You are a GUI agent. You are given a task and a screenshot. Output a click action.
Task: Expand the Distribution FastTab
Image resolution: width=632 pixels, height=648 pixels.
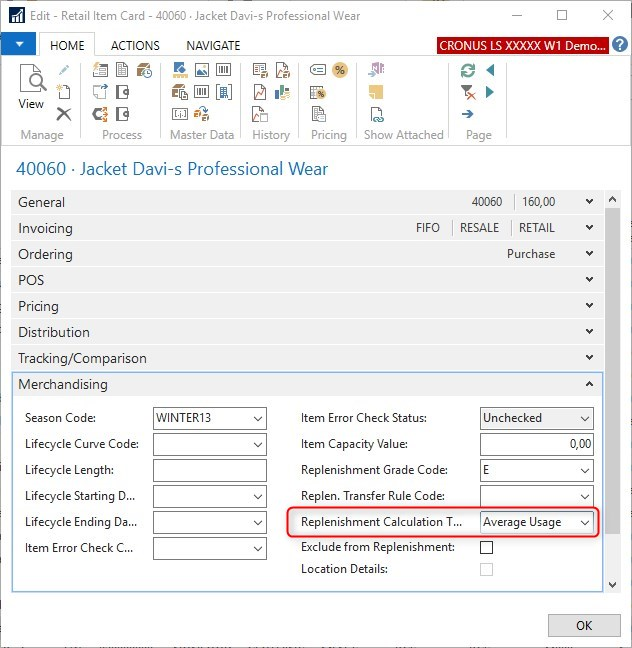pos(589,332)
